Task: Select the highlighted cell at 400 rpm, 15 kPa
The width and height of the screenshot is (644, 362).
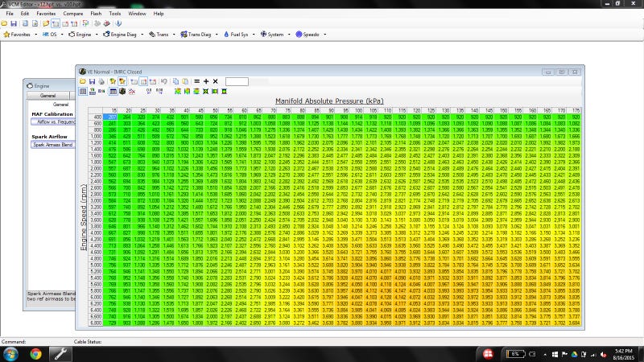Action: 109,117
